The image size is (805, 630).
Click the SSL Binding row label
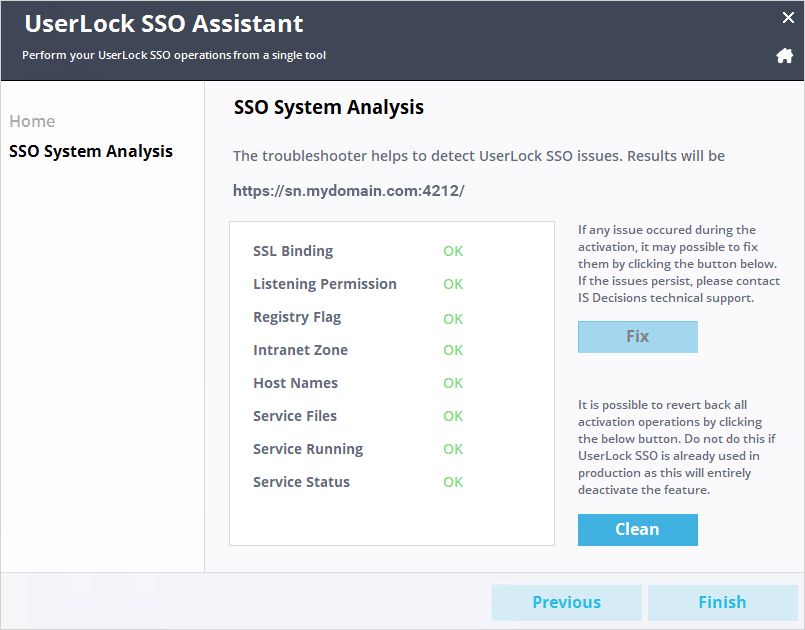(293, 251)
